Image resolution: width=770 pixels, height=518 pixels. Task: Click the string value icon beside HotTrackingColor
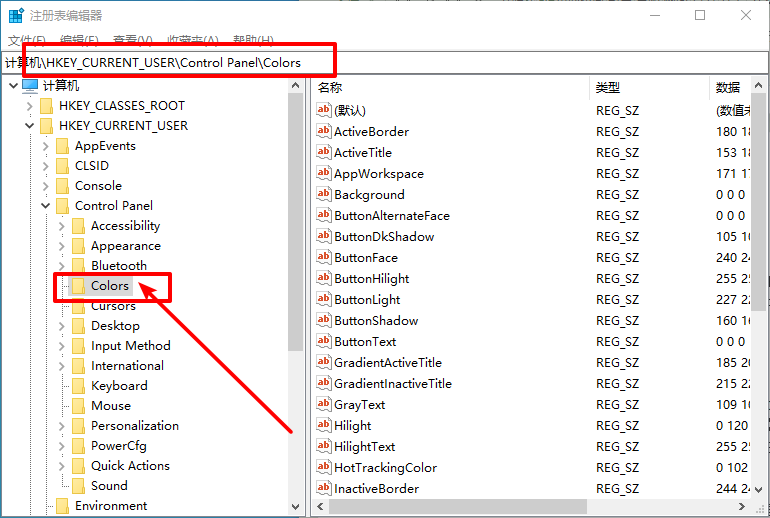324,467
